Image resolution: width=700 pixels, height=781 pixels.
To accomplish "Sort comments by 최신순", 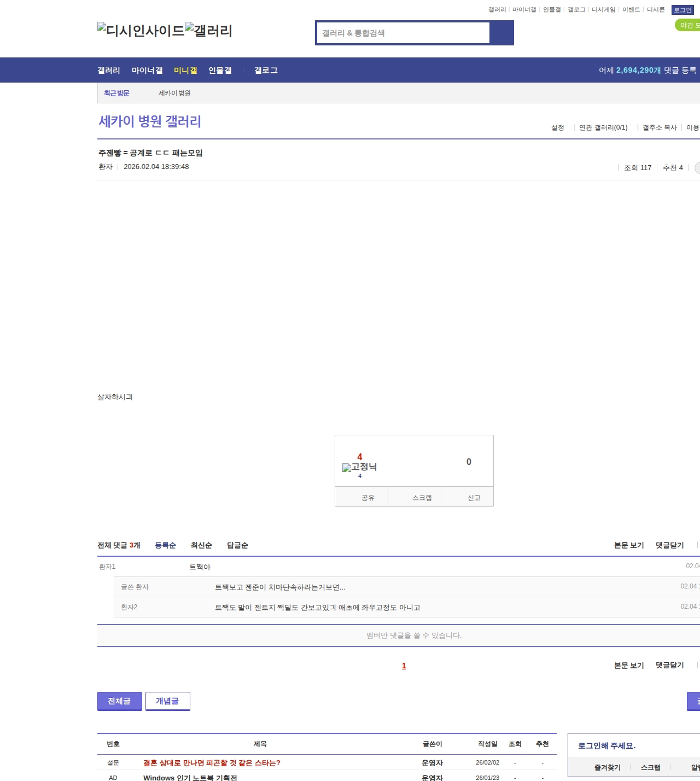I will click(201, 545).
